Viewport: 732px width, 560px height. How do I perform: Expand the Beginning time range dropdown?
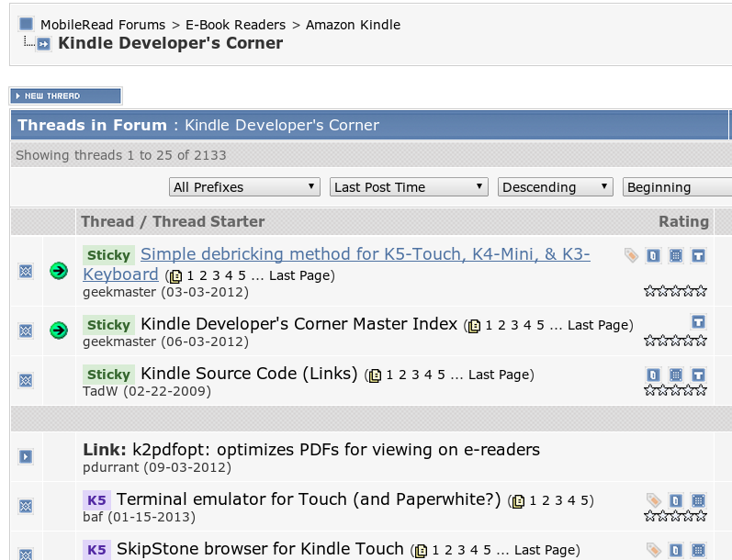(x=676, y=187)
